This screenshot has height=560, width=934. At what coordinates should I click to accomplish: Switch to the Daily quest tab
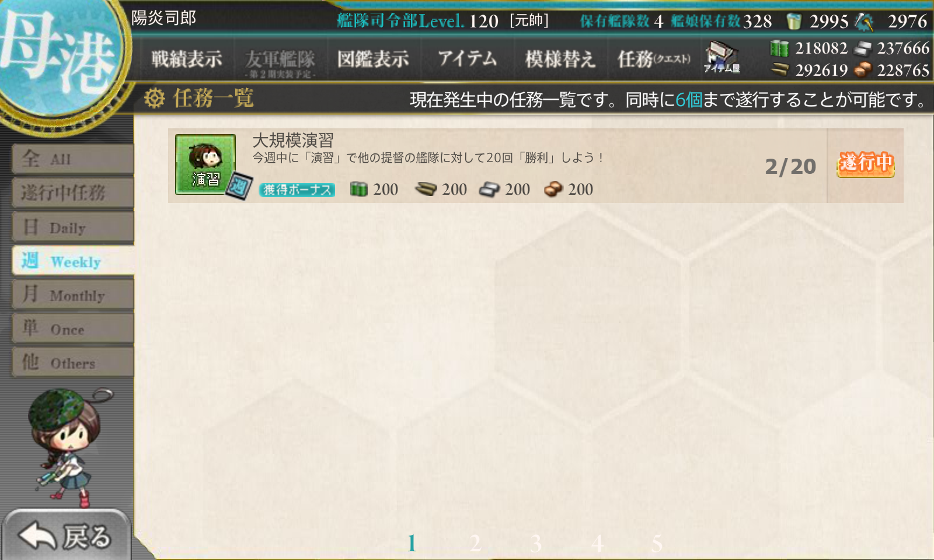(72, 227)
